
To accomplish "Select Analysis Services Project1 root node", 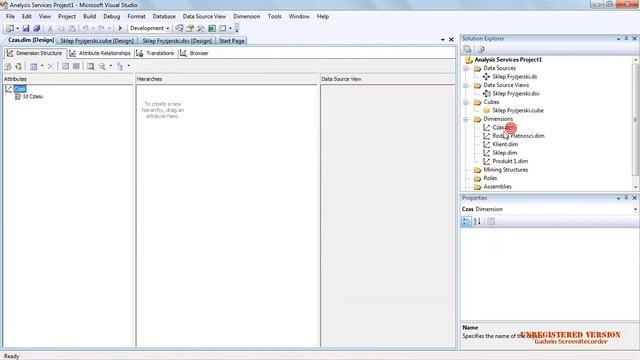I will pyautogui.click(x=508, y=60).
